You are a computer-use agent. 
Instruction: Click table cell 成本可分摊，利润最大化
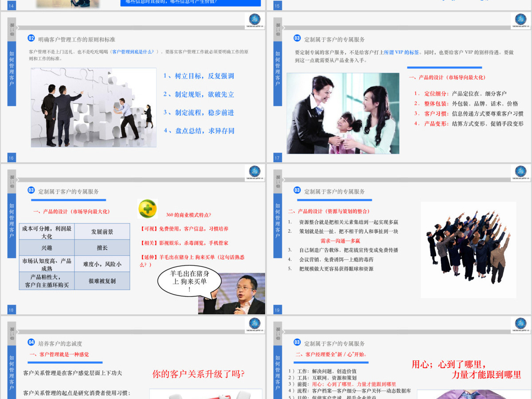click(x=47, y=232)
